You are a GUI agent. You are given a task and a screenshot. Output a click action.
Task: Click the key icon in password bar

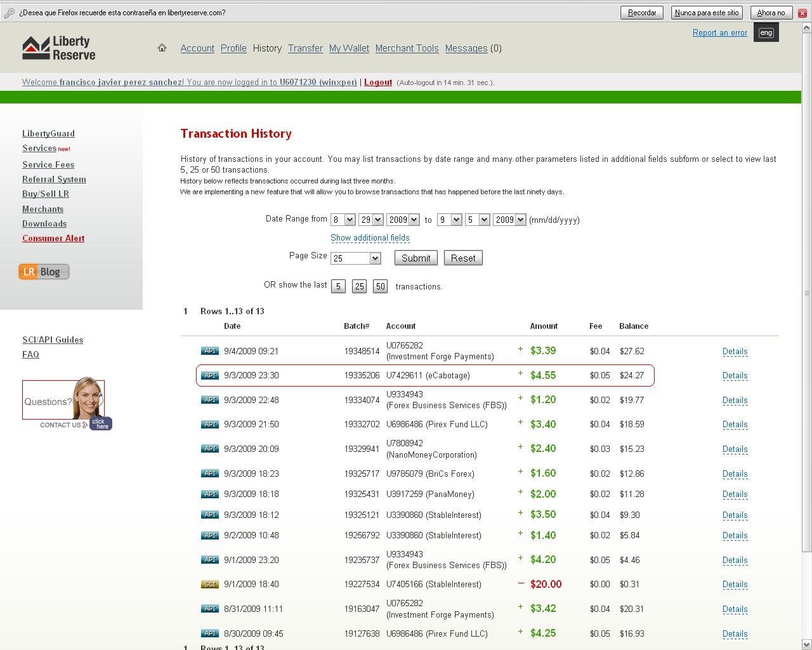(9, 13)
